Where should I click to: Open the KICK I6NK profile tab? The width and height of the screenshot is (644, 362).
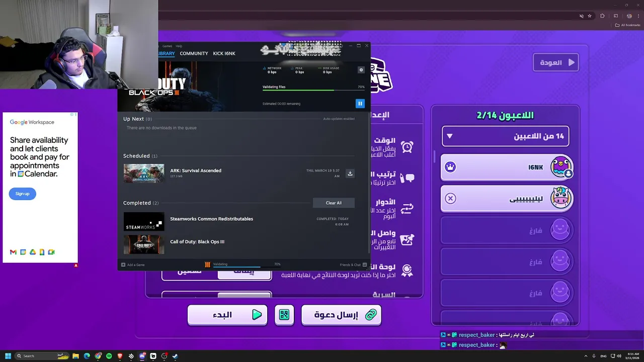click(x=224, y=53)
